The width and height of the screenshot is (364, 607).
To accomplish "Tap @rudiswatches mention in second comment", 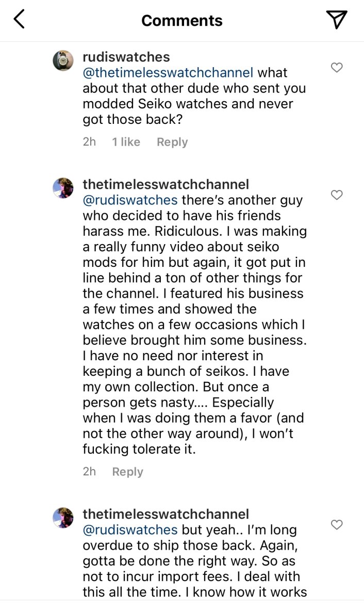I will pos(130,200).
